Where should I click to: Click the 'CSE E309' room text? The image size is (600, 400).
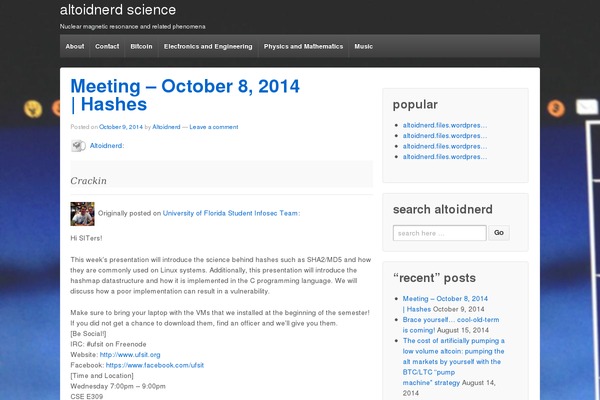[x=86, y=397]
